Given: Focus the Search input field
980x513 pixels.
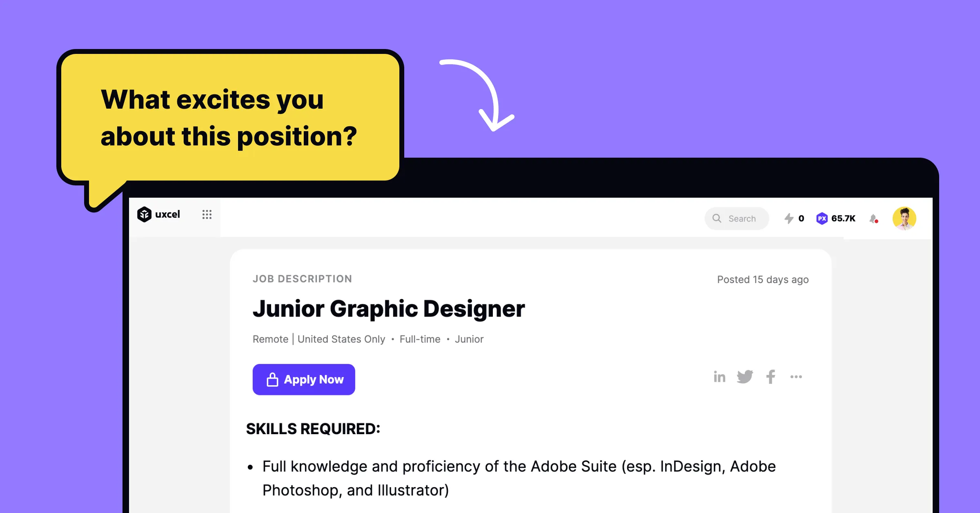Looking at the screenshot, I should pyautogui.click(x=742, y=219).
